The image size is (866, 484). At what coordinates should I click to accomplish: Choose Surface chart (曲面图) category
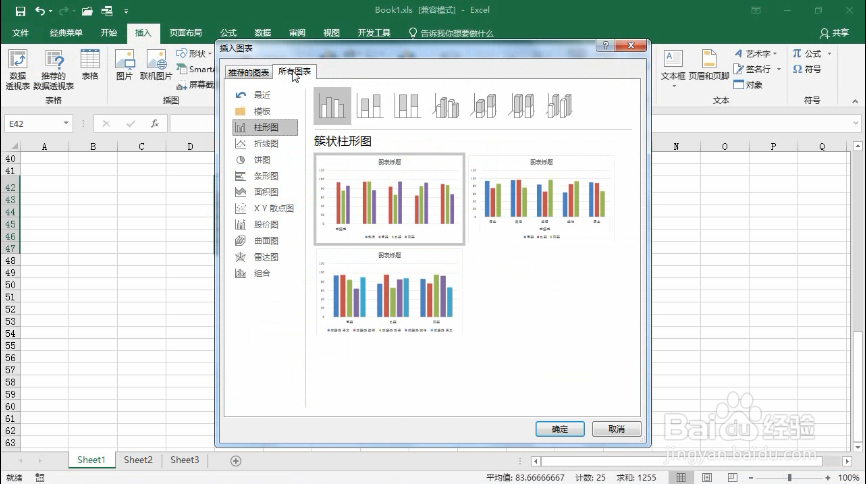[x=265, y=241]
